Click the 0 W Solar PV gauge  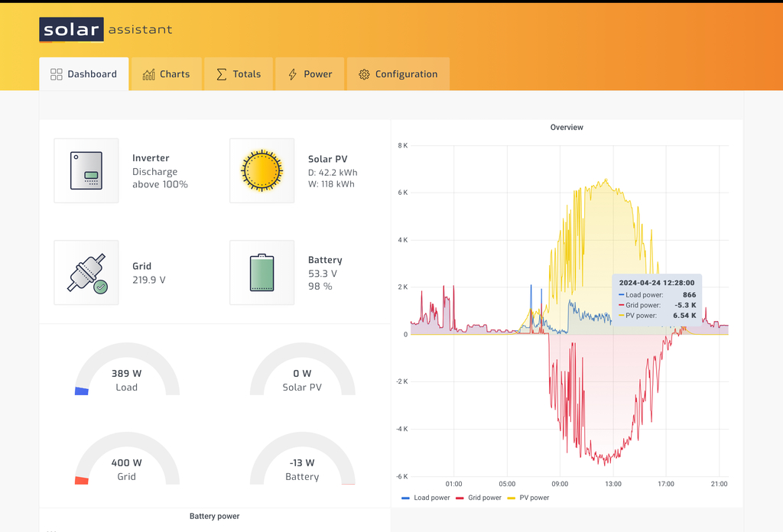point(302,375)
